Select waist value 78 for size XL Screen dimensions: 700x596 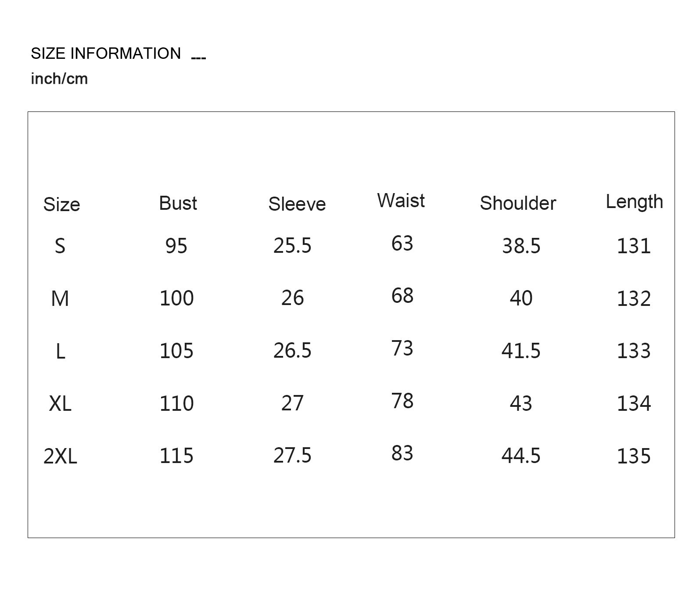click(x=402, y=401)
